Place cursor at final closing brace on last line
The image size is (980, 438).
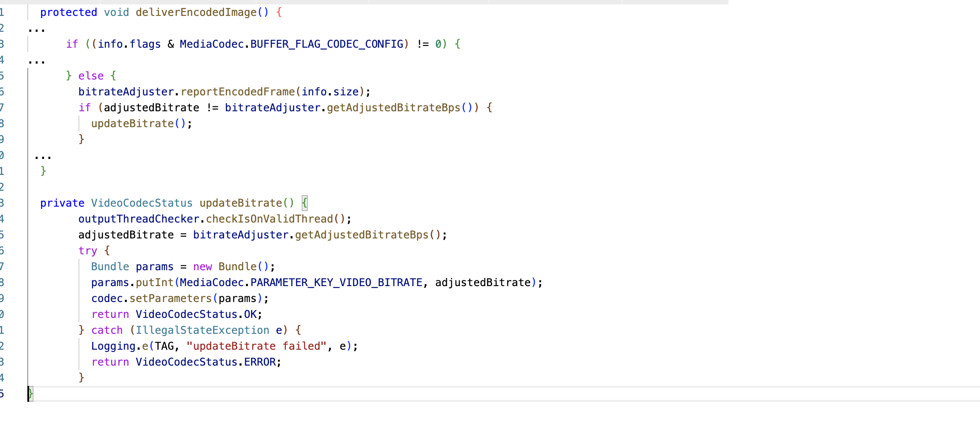[30, 394]
